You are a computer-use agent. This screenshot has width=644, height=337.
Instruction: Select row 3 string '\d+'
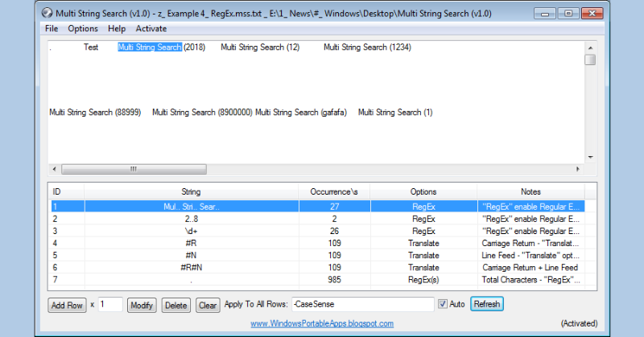click(x=192, y=231)
